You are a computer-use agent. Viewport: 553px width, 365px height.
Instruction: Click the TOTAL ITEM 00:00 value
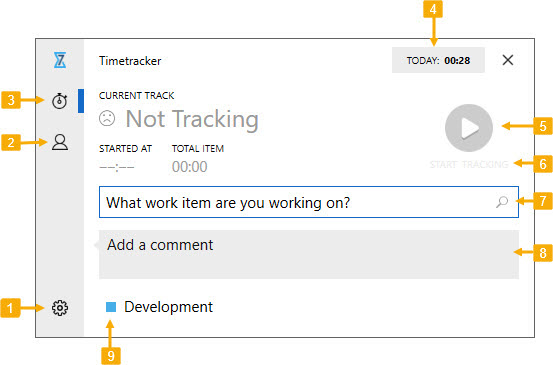click(x=190, y=166)
